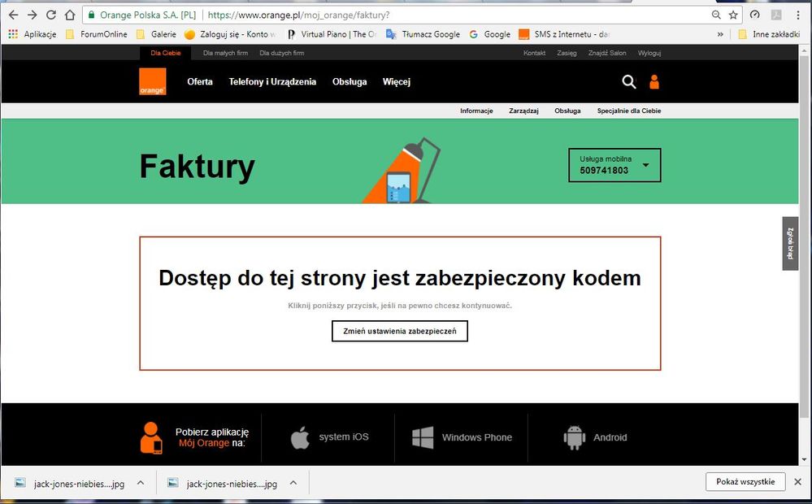Open the account profile icon

(655, 82)
